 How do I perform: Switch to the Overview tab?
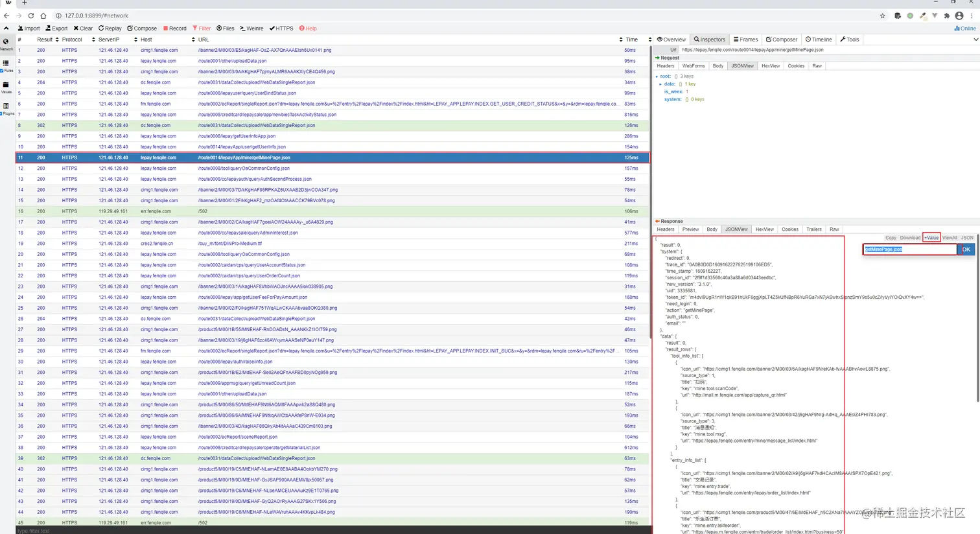tap(671, 40)
